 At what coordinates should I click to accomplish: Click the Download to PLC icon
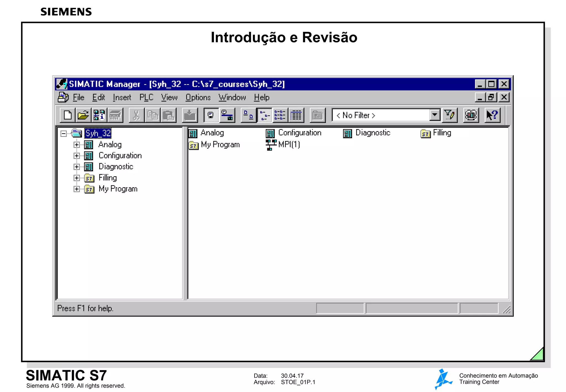click(190, 115)
